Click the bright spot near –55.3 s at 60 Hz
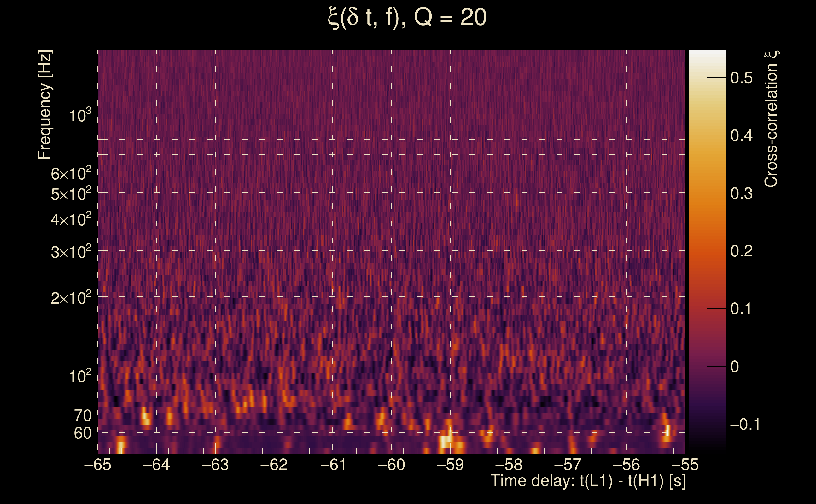The width and height of the screenshot is (816, 504). click(x=667, y=430)
